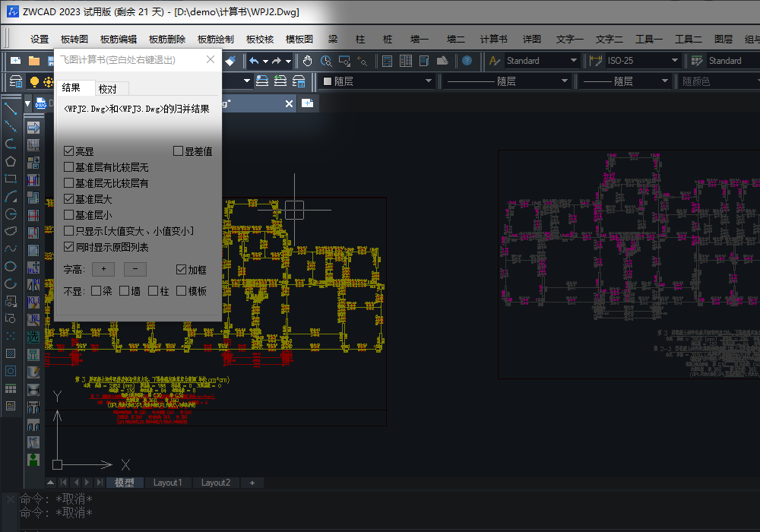Click the 字高 minus button

pos(135,269)
